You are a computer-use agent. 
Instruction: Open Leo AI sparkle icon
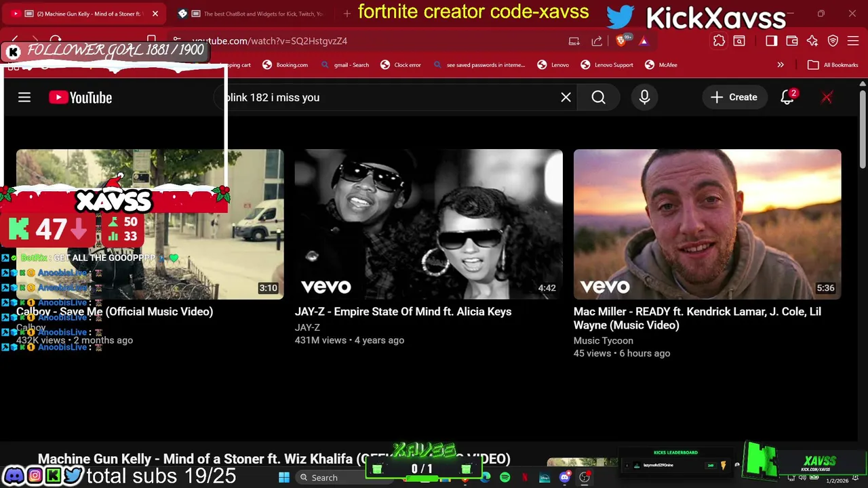(x=812, y=41)
